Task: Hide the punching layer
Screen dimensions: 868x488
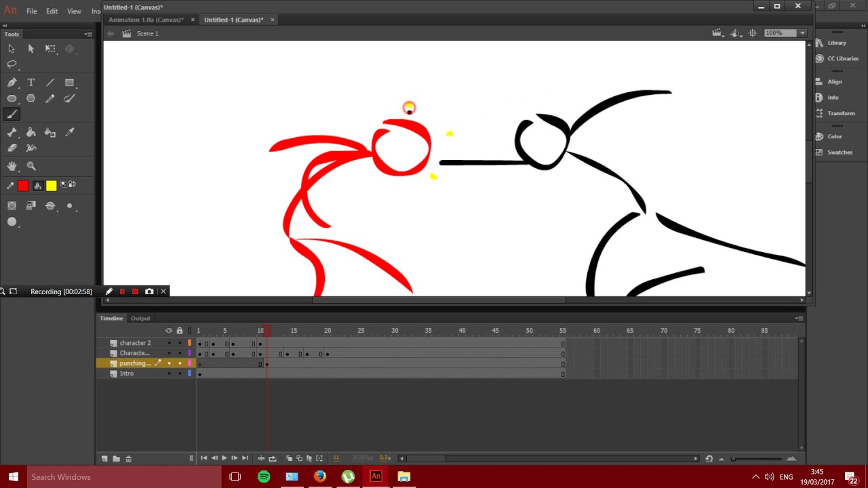Action: (169, 363)
